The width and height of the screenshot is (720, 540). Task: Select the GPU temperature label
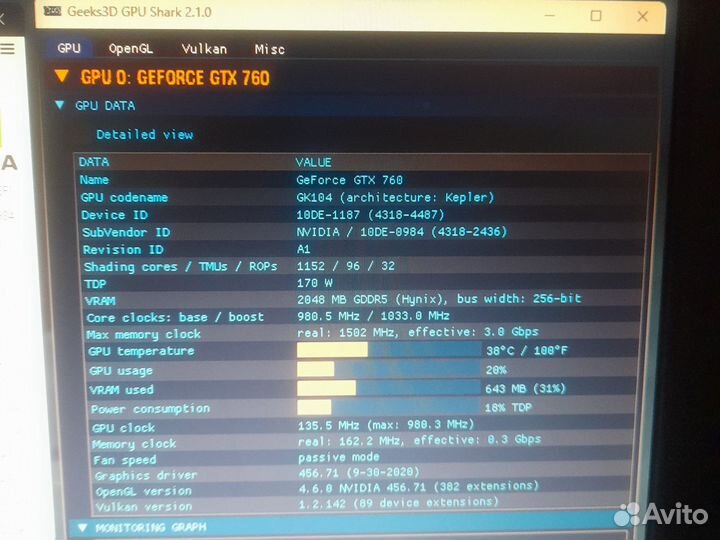coord(141,351)
